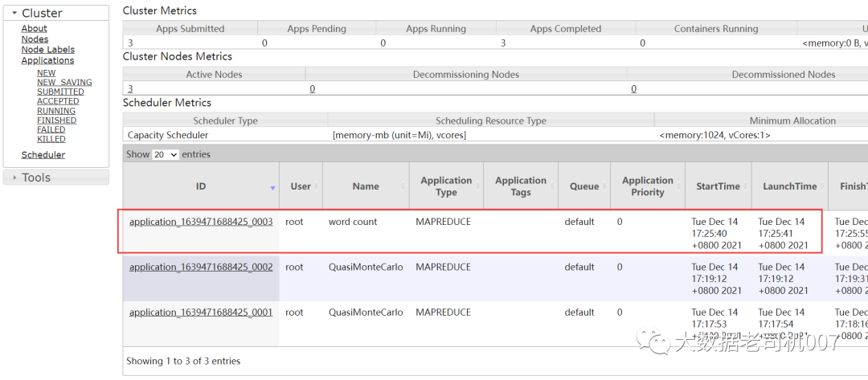Open application_1639471688425_0003 details
868x380 pixels.
pyautogui.click(x=201, y=222)
